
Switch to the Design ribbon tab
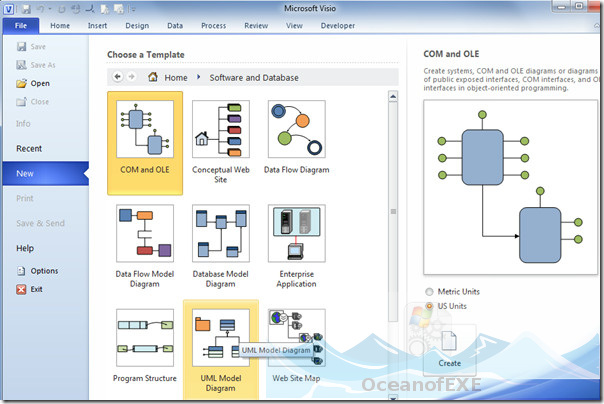137,26
